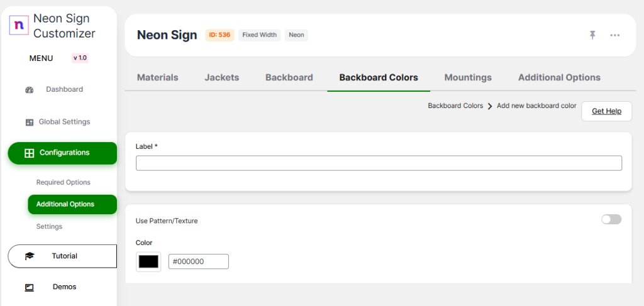Go to Additional Options tab

559,78
